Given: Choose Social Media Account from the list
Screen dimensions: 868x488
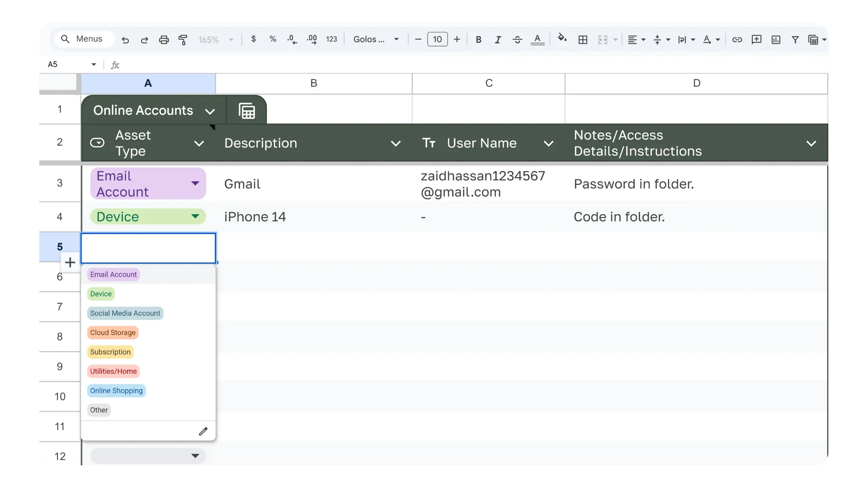Looking at the screenshot, I should pyautogui.click(x=125, y=313).
